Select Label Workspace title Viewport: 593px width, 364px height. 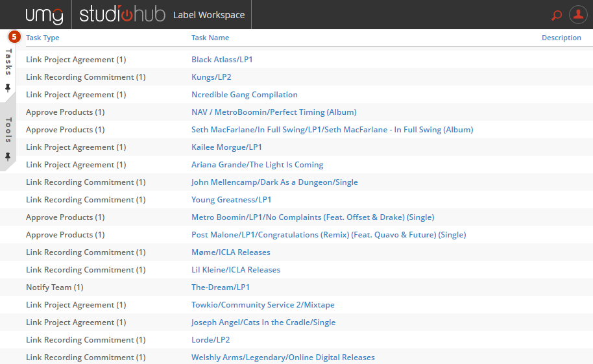click(x=209, y=15)
